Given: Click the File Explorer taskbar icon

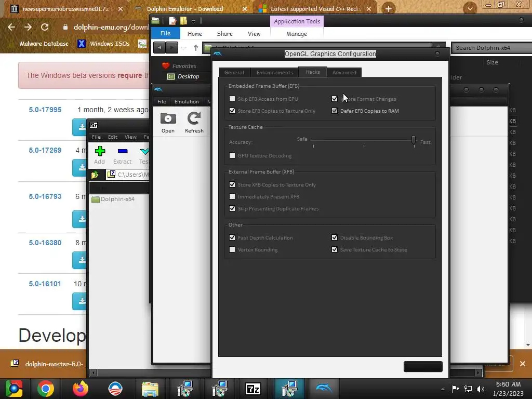Looking at the screenshot, I should pyautogui.click(x=150, y=389).
